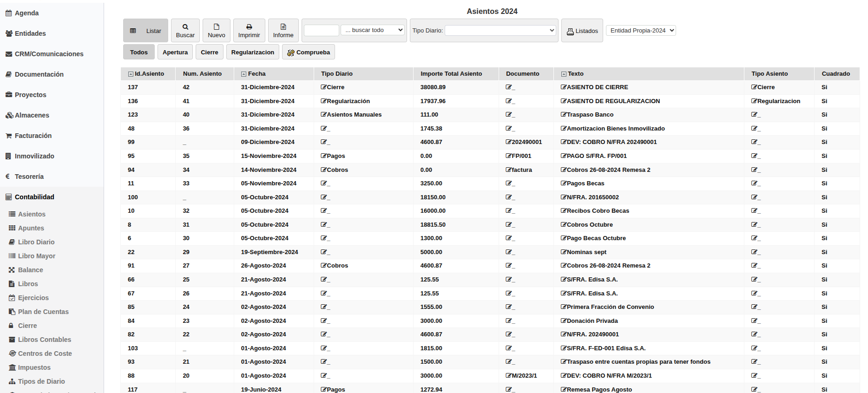Click the Buscar magnifier icon
Image resolution: width=868 pixels, height=393 pixels.
tap(185, 27)
